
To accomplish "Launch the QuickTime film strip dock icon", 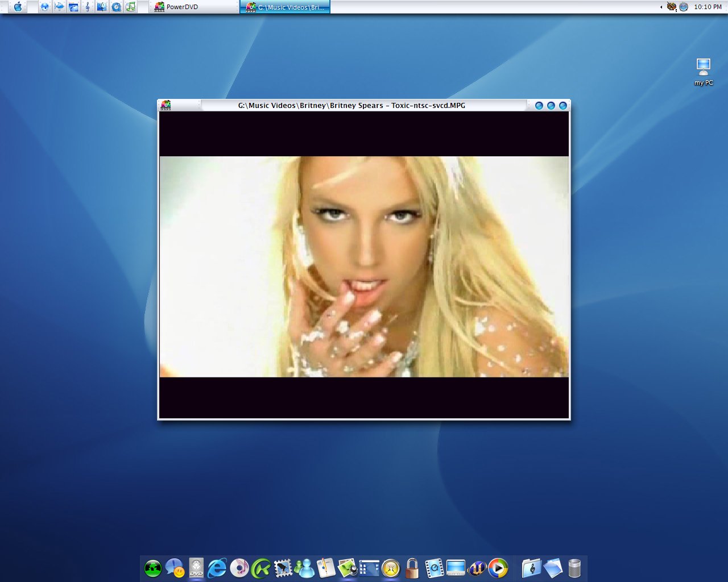I will (x=434, y=568).
